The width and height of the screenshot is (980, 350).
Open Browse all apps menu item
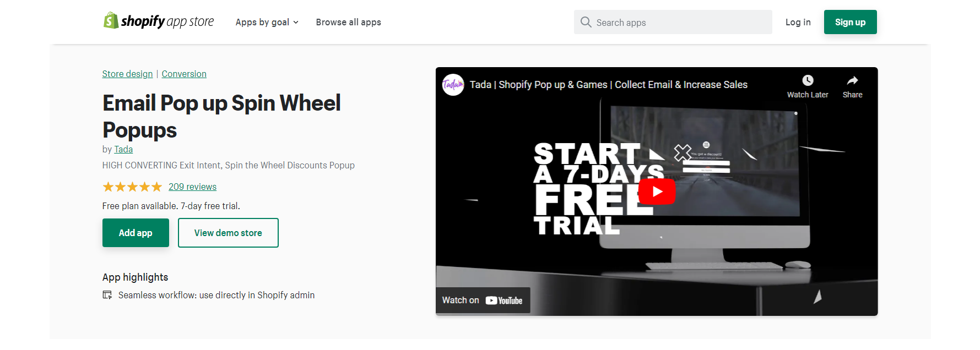(348, 22)
